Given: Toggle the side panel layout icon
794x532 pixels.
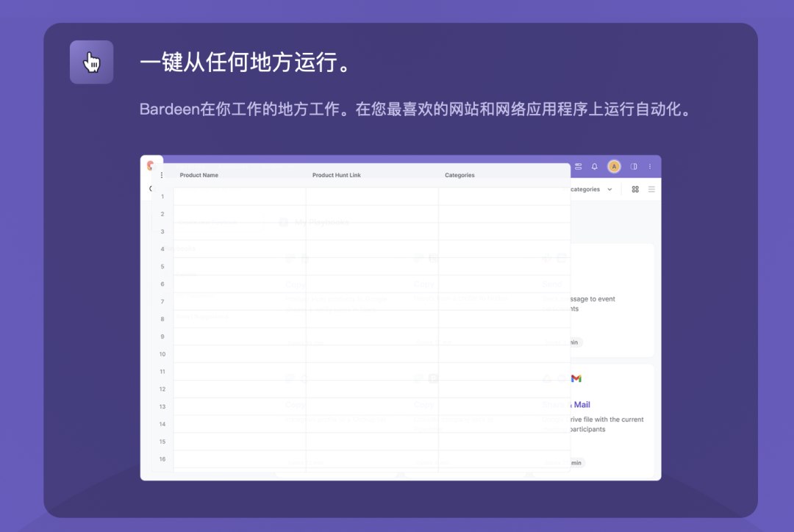Looking at the screenshot, I should (x=634, y=167).
